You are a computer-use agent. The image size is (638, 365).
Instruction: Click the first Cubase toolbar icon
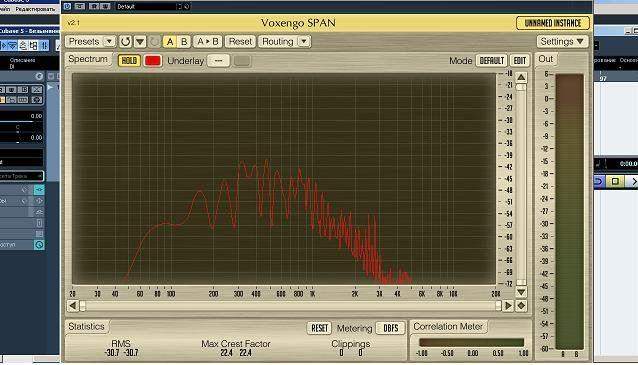point(4,45)
